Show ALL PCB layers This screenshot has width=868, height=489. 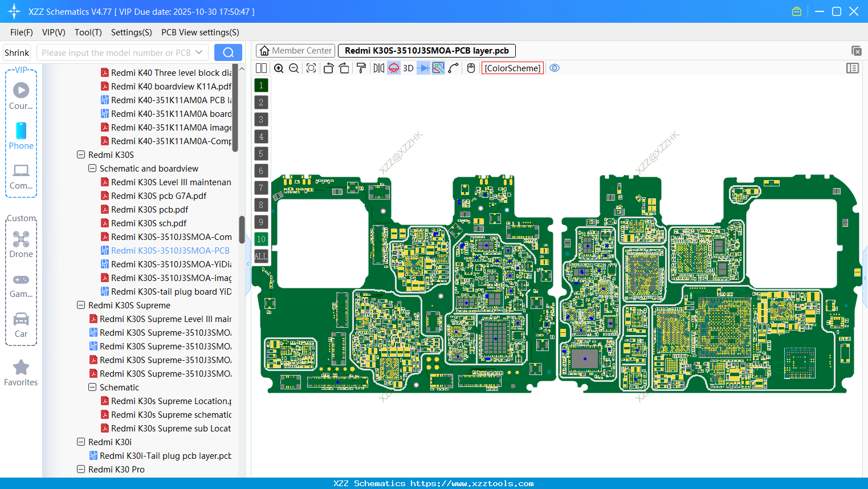260,256
